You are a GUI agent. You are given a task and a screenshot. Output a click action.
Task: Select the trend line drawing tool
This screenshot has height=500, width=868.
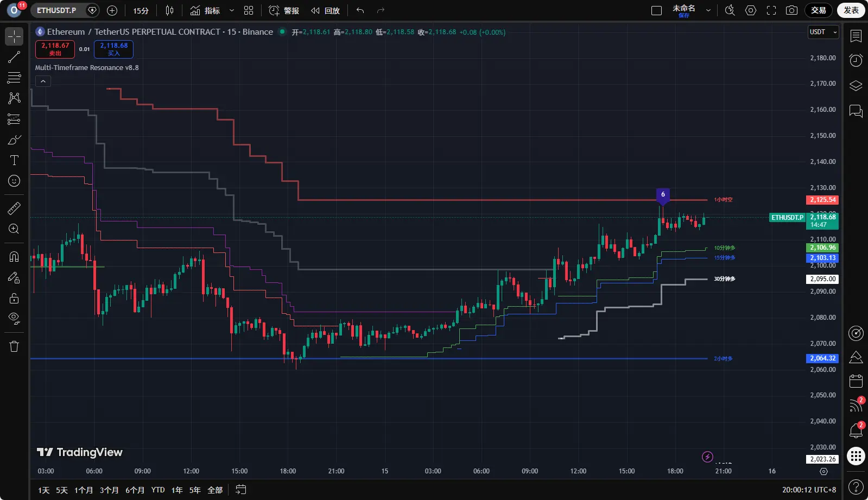(14, 57)
